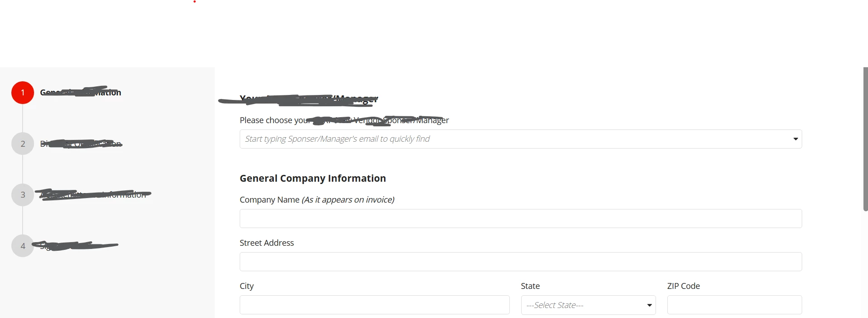Click the step 1 label beside red circle

(x=81, y=92)
